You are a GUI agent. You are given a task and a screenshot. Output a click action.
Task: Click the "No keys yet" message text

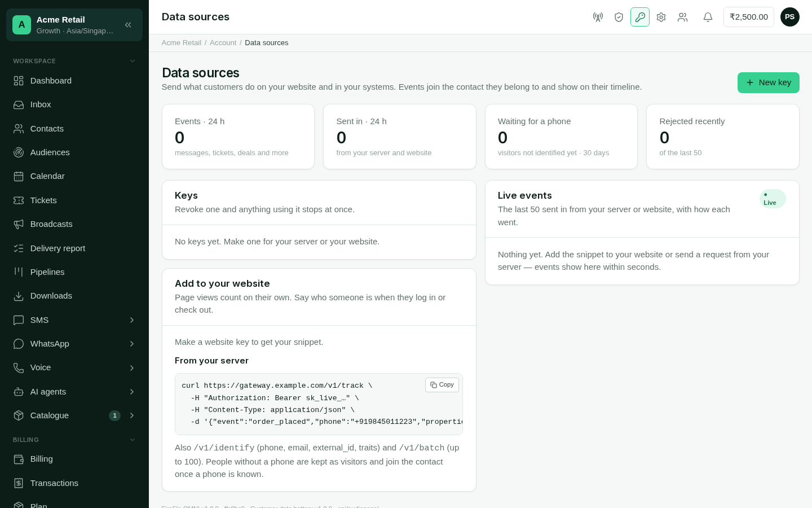(277, 242)
